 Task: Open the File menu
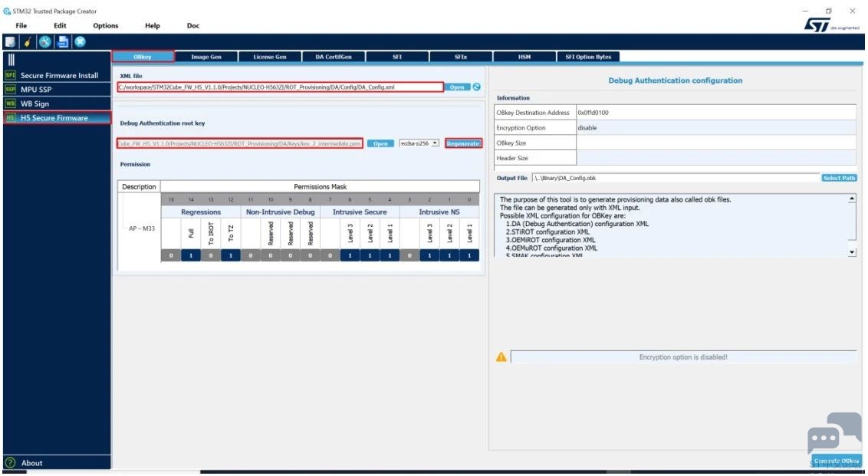click(21, 25)
